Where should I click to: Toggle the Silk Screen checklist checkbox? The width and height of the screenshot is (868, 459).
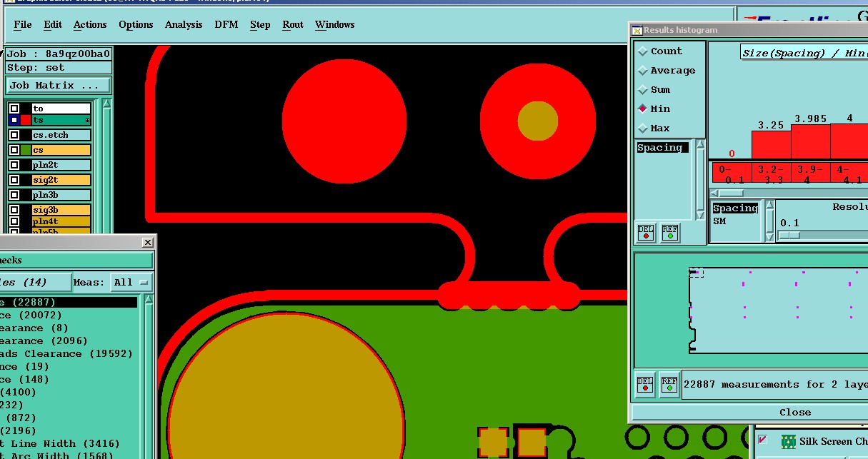pyautogui.click(x=763, y=440)
